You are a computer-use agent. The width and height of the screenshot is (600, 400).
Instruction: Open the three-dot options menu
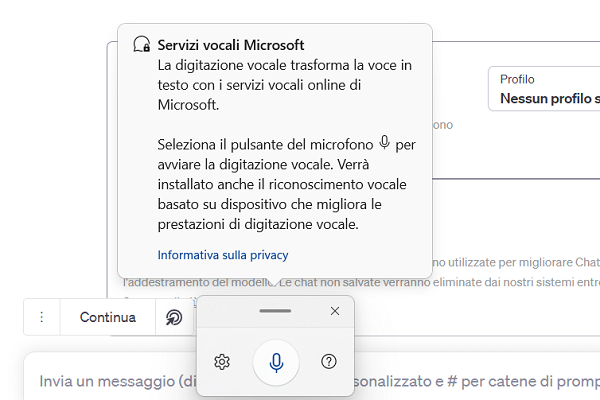[42, 318]
